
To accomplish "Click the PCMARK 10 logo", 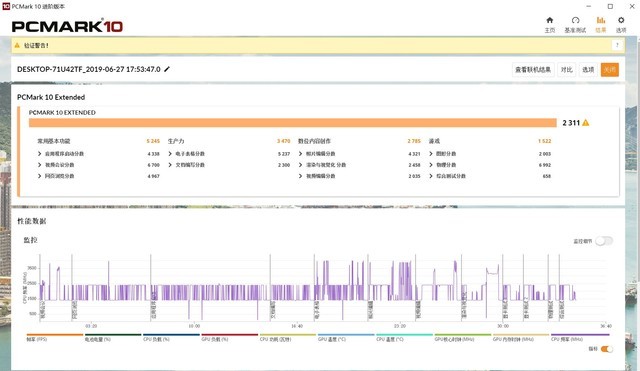I will (x=67, y=26).
